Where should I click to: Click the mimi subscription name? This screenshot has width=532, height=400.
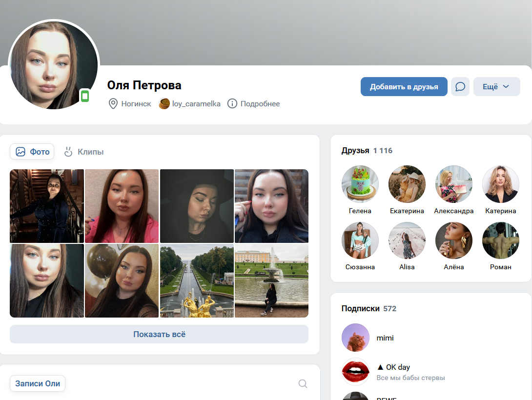pyautogui.click(x=385, y=338)
